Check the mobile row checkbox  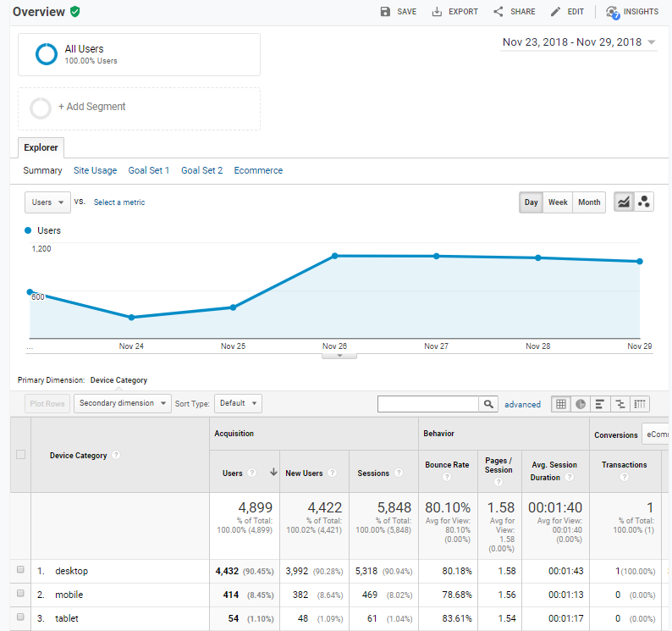coord(20,593)
